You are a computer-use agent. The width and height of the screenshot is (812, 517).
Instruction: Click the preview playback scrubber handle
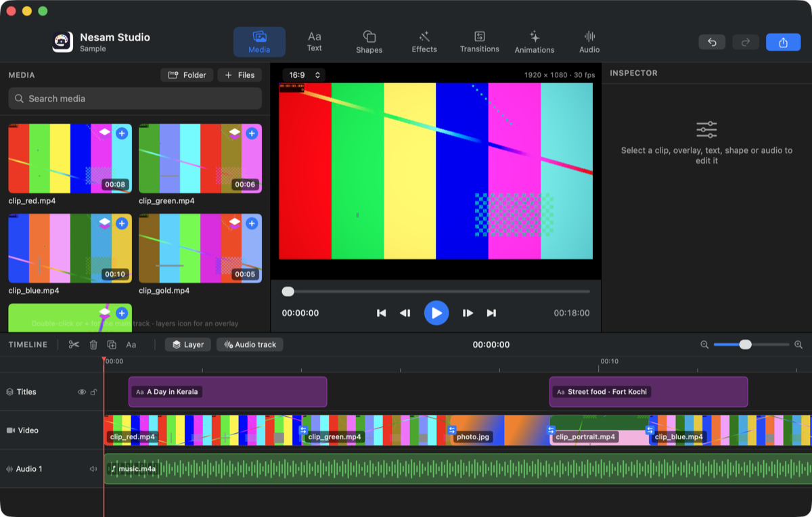click(x=288, y=292)
